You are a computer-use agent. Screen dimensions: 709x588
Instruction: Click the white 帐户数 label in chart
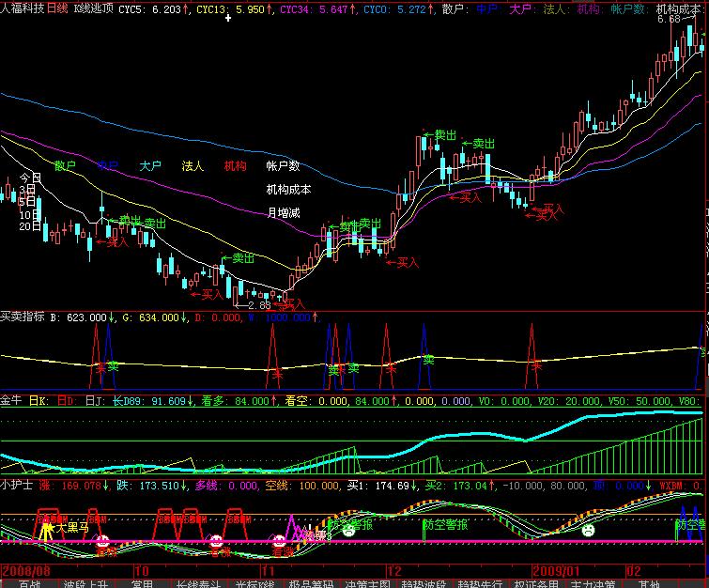tap(283, 166)
